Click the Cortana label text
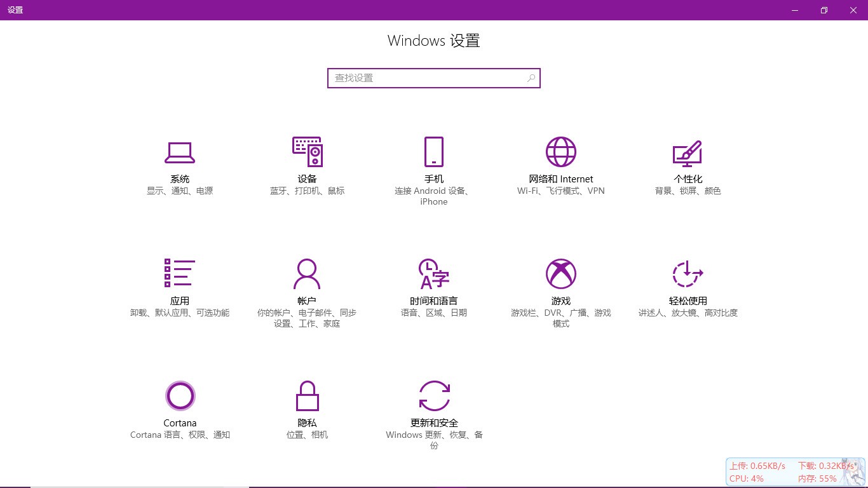Image resolution: width=868 pixels, height=488 pixels. click(180, 423)
